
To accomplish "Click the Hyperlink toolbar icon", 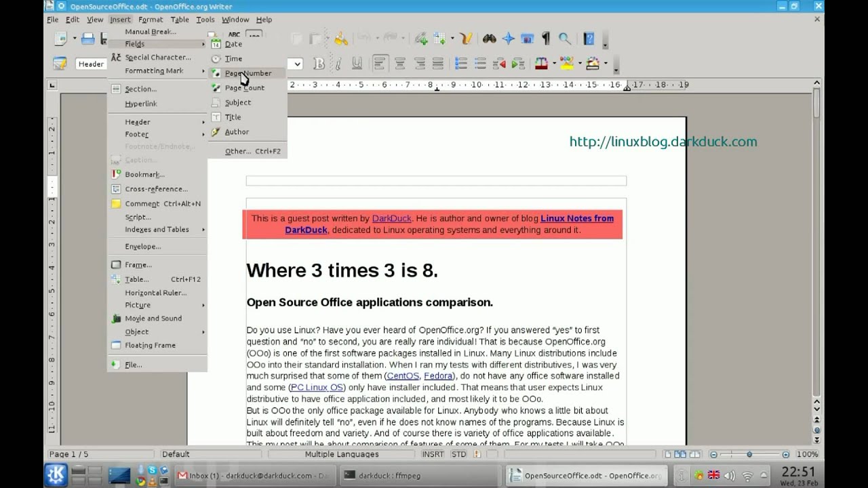I will click(x=421, y=39).
